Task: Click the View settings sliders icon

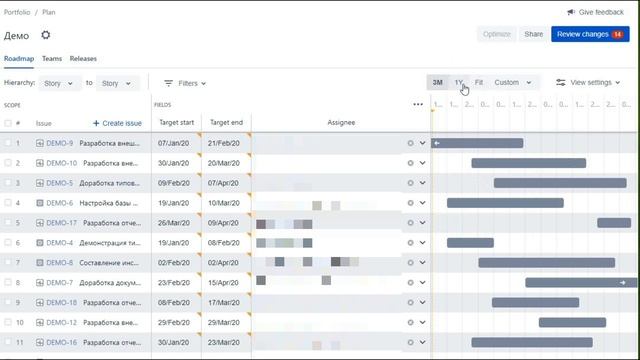Action: pyautogui.click(x=561, y=82)
